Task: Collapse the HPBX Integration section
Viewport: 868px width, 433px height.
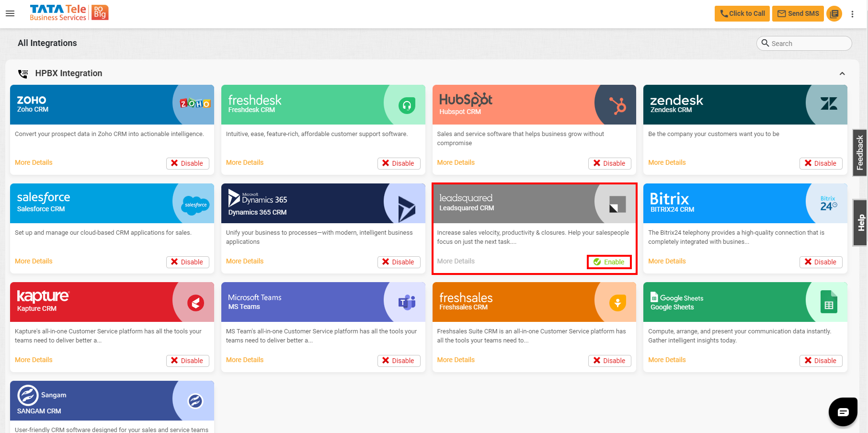Action: (842, 74)
